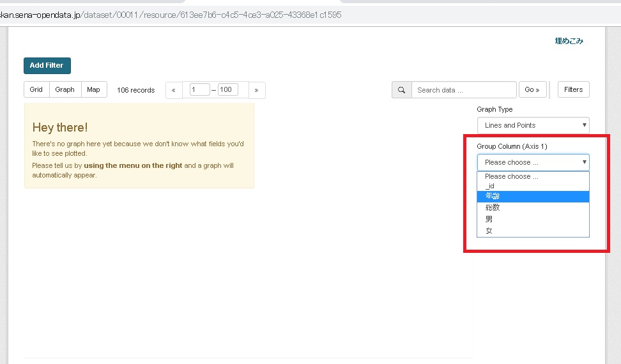Go to previous page with « button
The image size is (621, 364).
point(174,90)
